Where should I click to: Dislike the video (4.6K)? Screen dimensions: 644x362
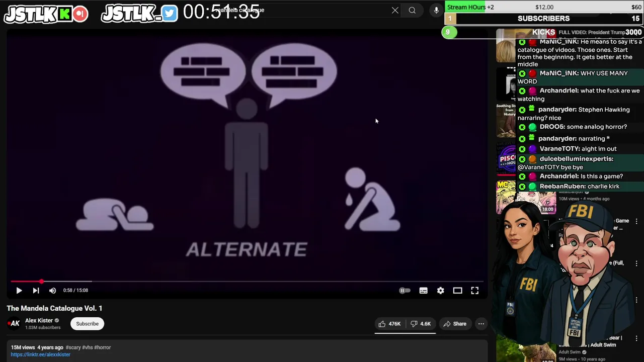[x=421, y=324]
